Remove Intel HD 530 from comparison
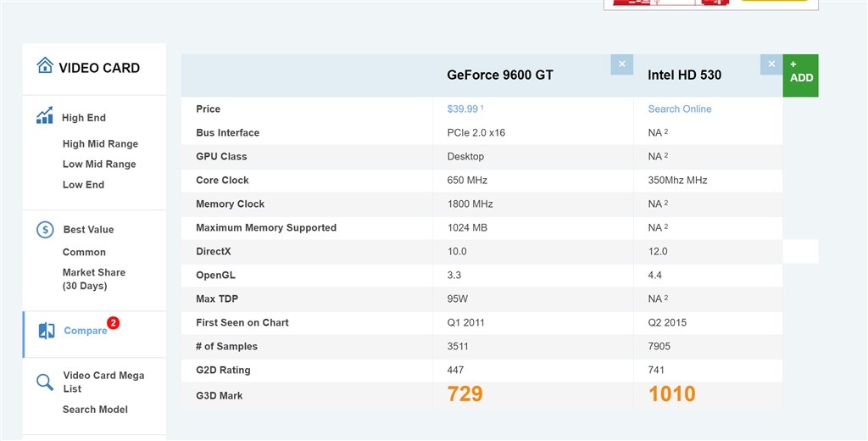868x441 pixels. (x=771, y=64)
